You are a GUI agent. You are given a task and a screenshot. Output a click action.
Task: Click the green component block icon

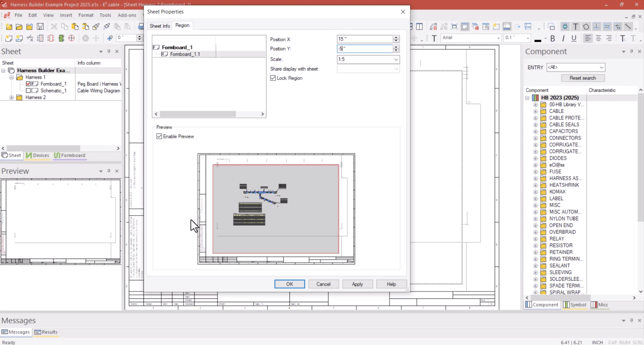click(61, 38)
